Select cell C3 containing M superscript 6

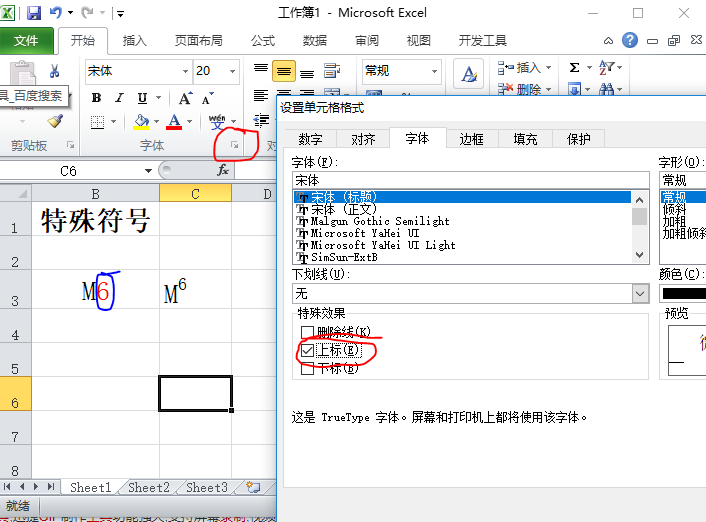coord(195,289)
